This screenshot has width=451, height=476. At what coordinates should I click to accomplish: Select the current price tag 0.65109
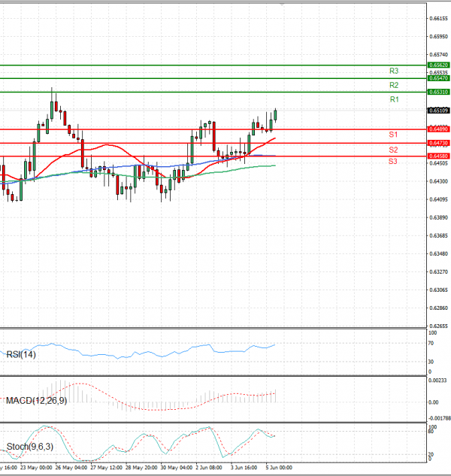pos(438,111)
